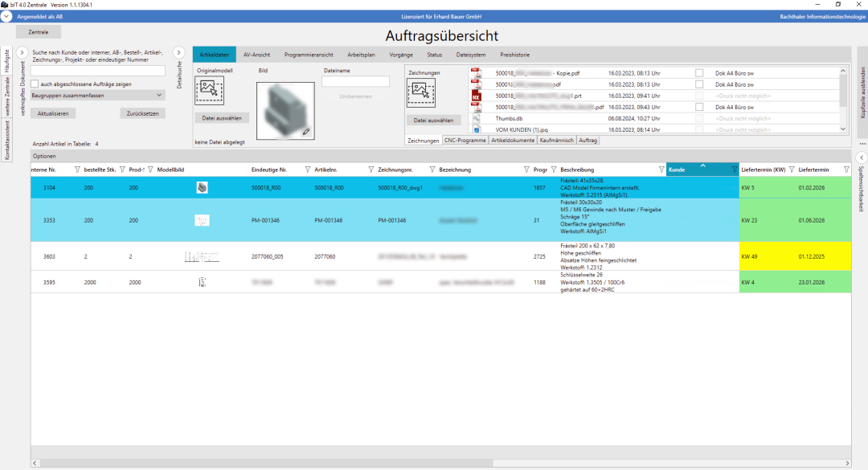Screen dimensions: 868x470
Task: Click the filter icon on Kunde column
Action: (x=734, y=170)
